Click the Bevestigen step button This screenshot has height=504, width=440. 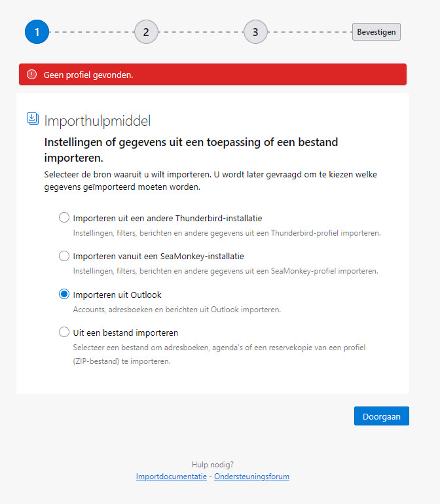376,32
